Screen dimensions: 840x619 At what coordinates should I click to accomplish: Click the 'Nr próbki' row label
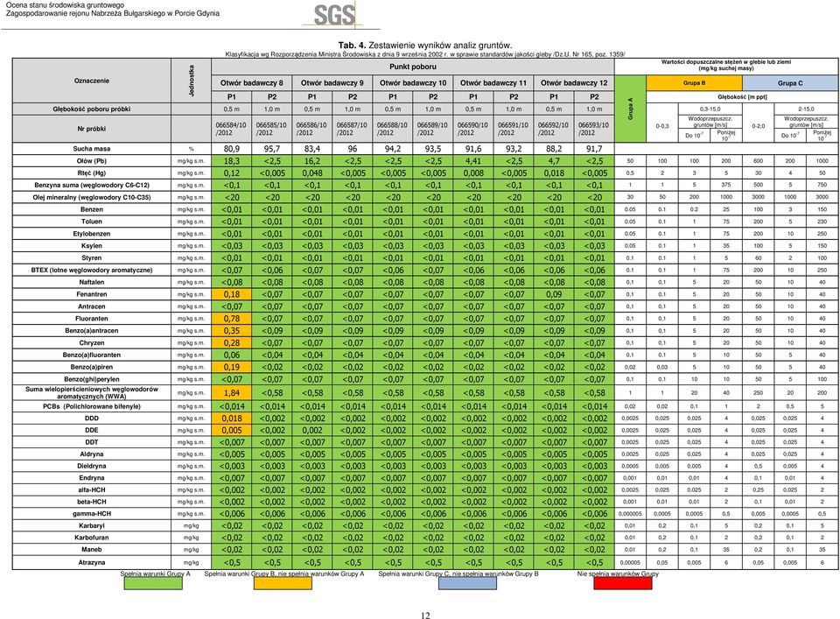[x=92, y=129]
